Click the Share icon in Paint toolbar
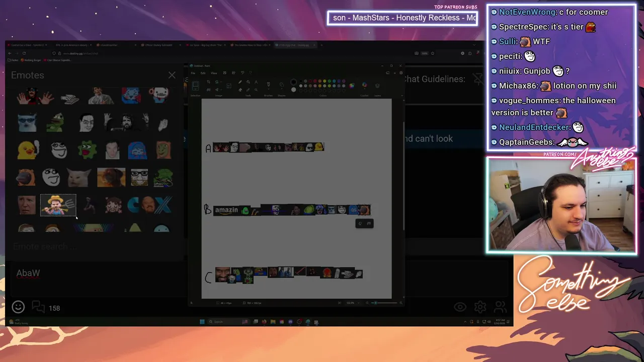Viewport: 644px width, 362px height. pyautogui.click(x=233, y=73)
